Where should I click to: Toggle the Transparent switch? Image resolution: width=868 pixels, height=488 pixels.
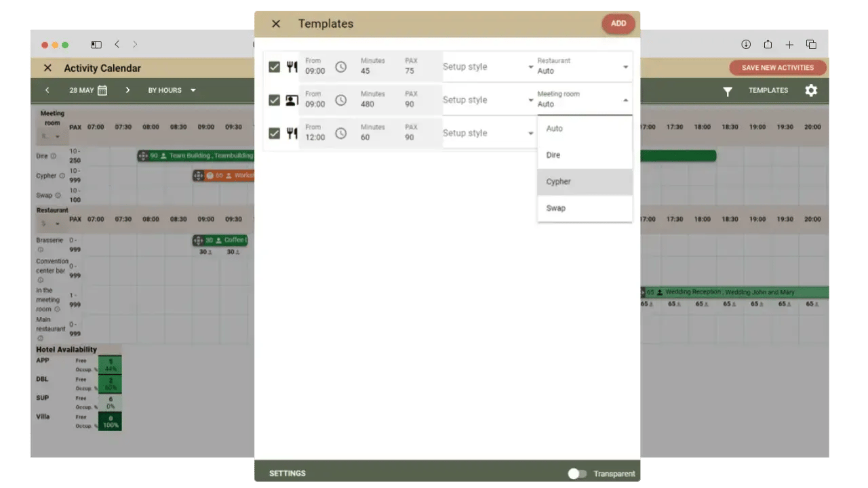point(577,474)
